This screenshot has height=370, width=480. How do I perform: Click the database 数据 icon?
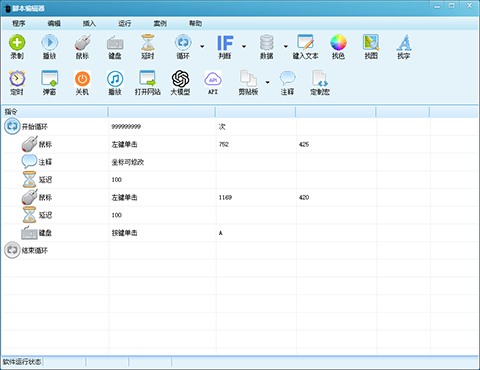[267, 43]
